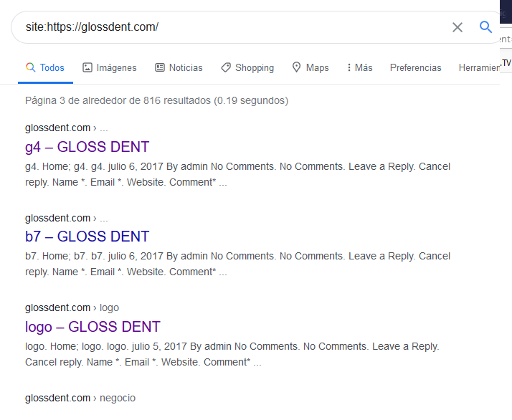The height and width of the screenshot is (420, 512).
Task: Click the glossdent.com URL above the b7 result
Action: click(x=66, y=218)
